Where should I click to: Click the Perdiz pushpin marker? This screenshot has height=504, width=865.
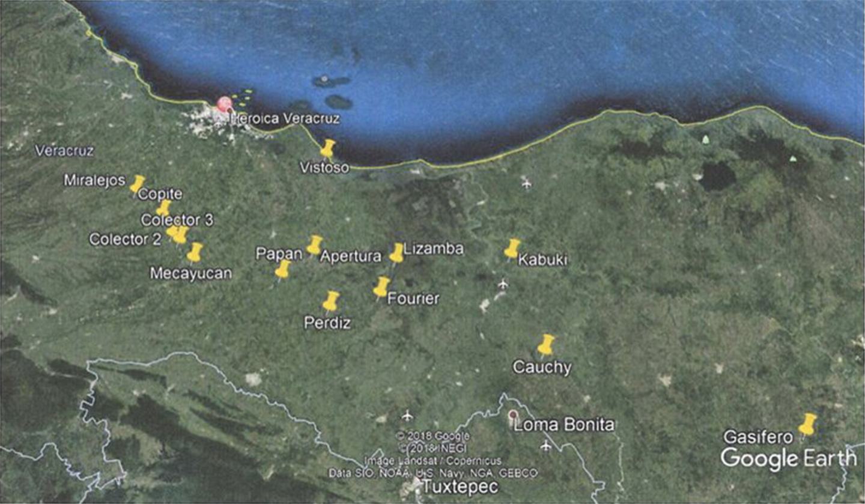(331, 300)
